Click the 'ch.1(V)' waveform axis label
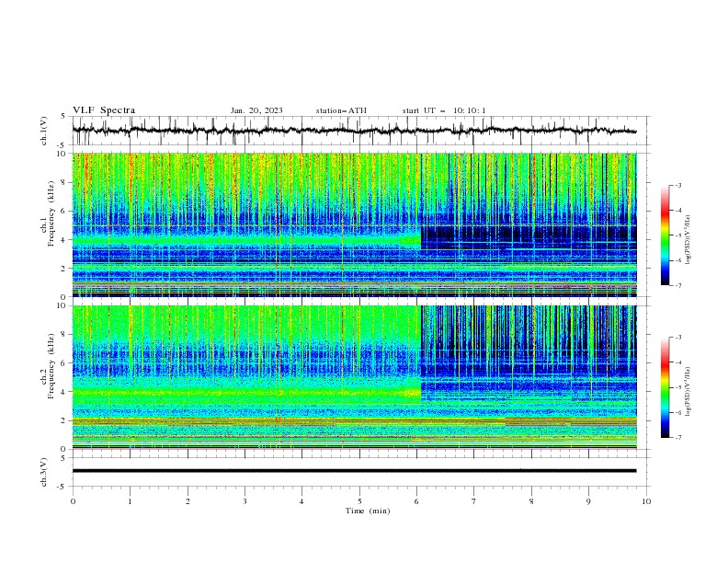 click(44, 131)
